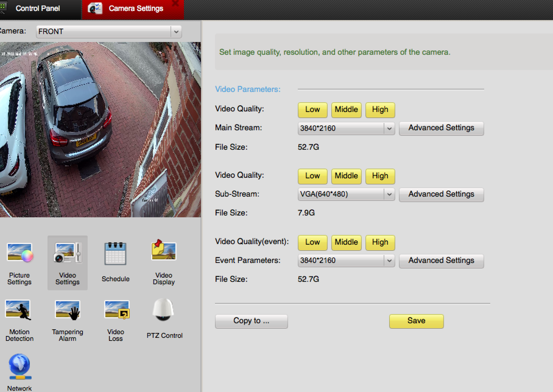Open the Schedule calendar icon

(115, 254)
